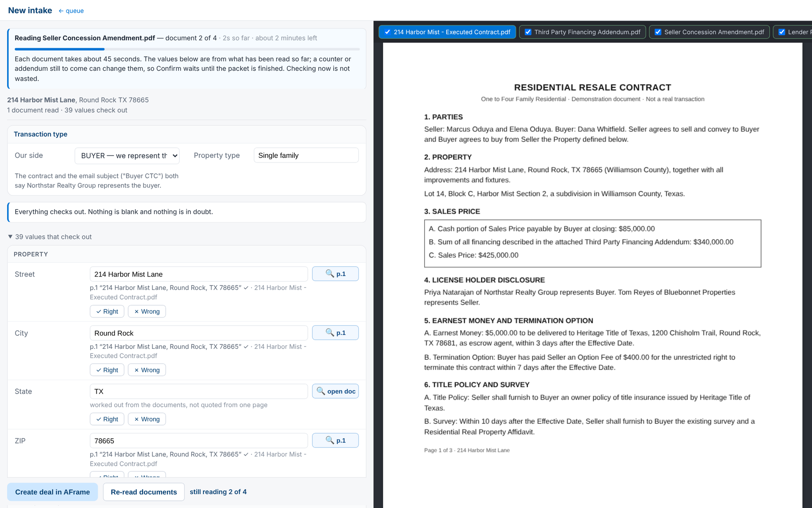Screen dimensions: 812x508
Task: Collapse the 39 values that check out section
Action: 50,237
